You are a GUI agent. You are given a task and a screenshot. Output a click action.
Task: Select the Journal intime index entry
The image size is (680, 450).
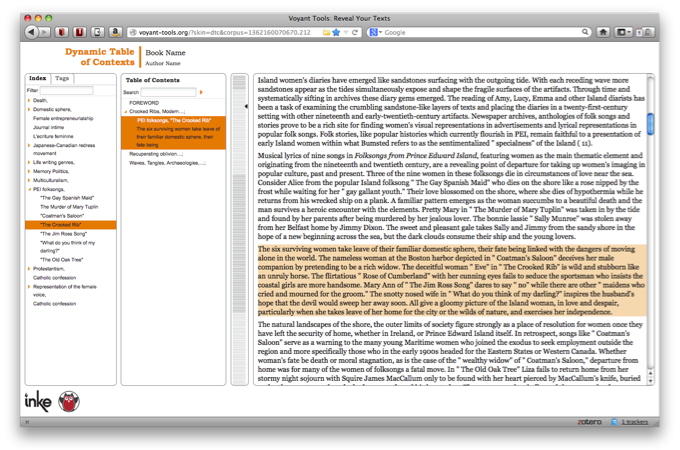tap(48, 127)
